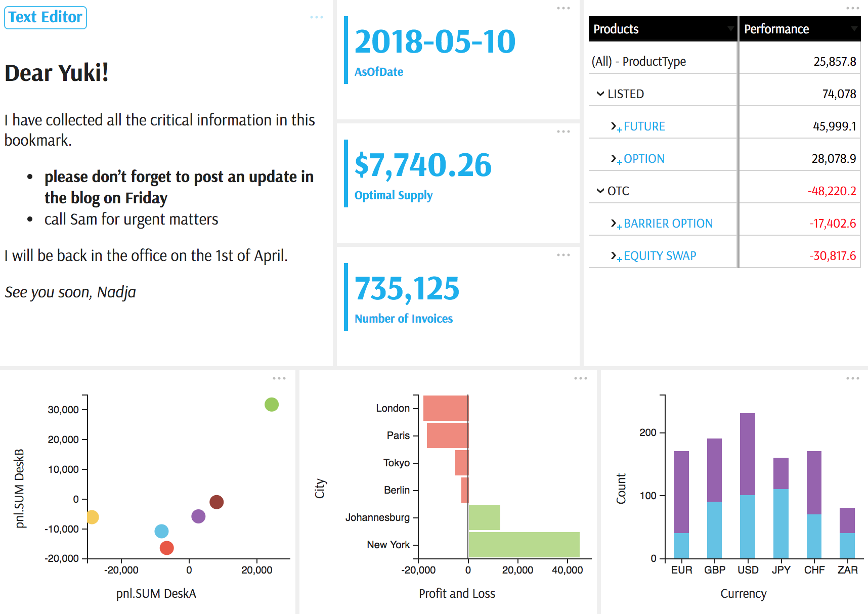Open options menu of Products table widget
The width and height of the screenshot is (868, 614).
(853, 8)
